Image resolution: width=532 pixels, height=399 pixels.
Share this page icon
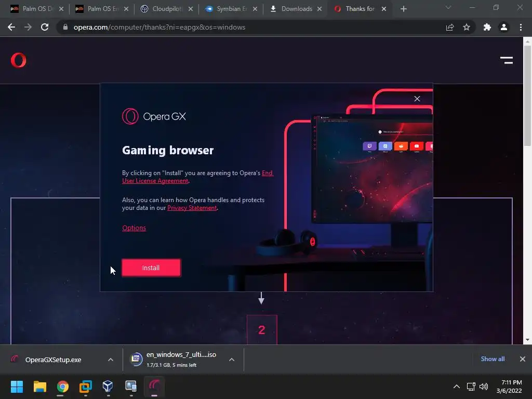[450, 27]
